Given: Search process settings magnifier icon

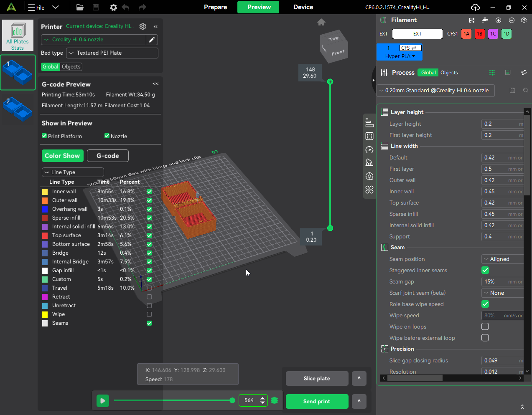Looking at the screenshot, I should click(526, 90).
